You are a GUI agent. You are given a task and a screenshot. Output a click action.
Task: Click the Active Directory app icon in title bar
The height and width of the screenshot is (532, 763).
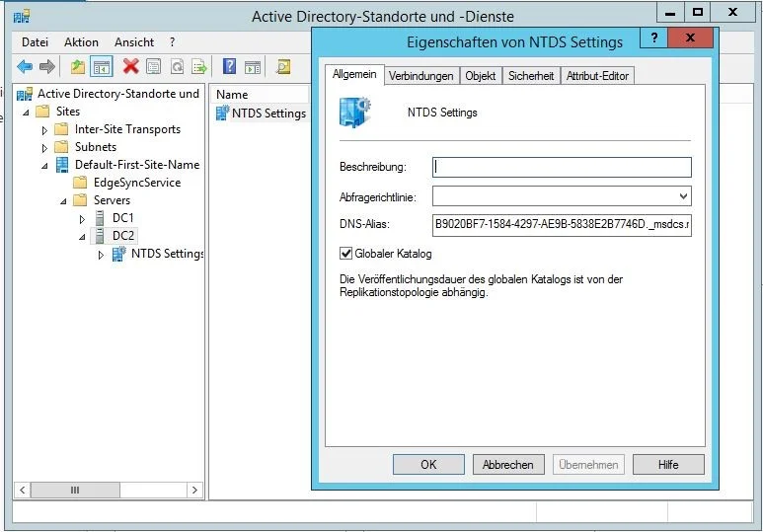(x=22, y=17)
